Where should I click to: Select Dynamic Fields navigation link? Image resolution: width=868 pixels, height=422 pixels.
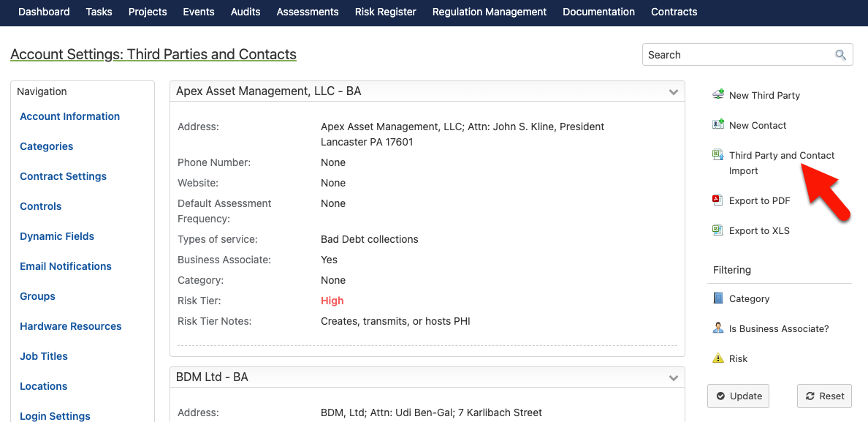pyautogui.click(x=57, y=236)
